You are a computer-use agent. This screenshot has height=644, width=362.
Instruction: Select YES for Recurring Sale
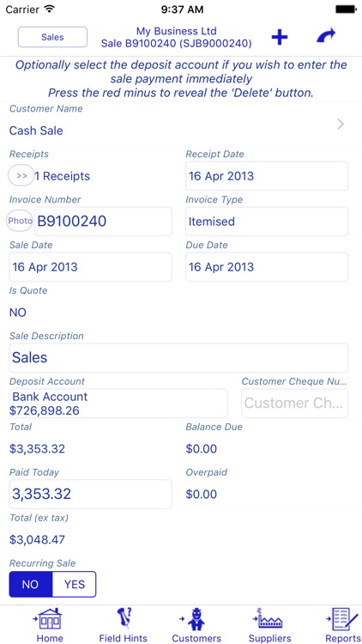pos(75,584)
